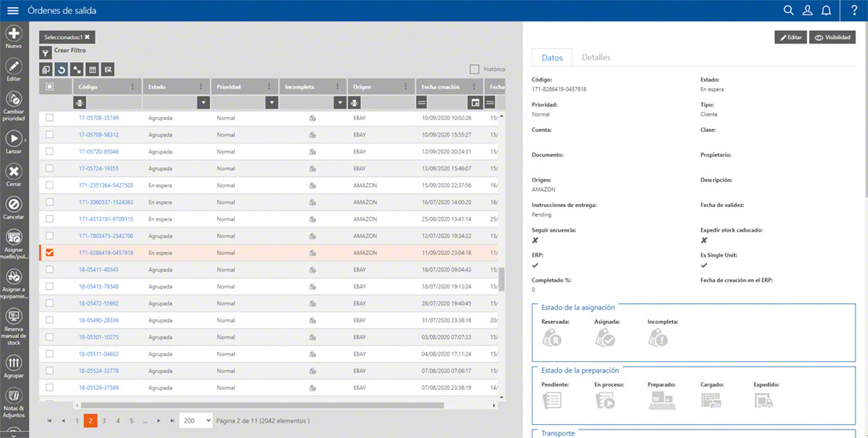Click the export grid toolbar icon
This screenshot has width=868, height=438.
108,69
